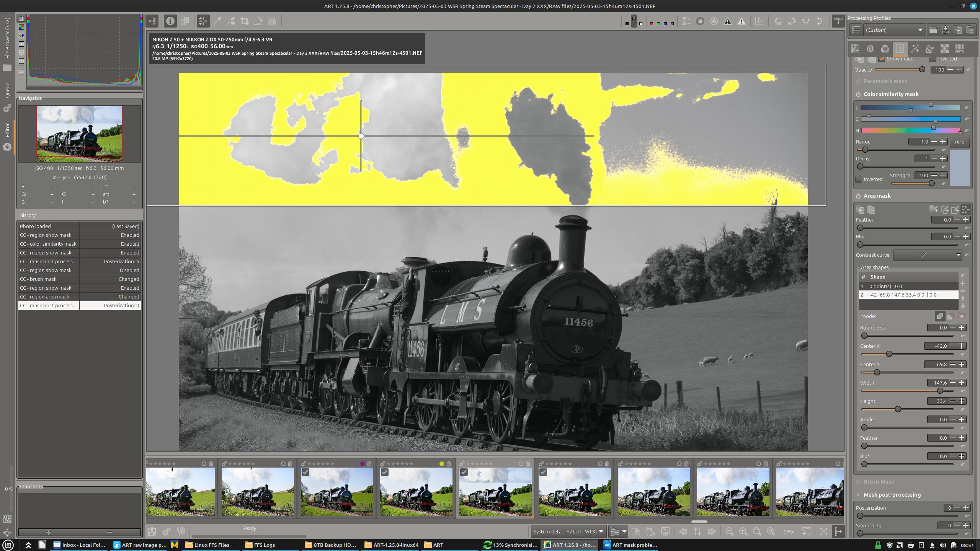
Task: Toggle the quick info overlay icon
Action: pos(170,21)
